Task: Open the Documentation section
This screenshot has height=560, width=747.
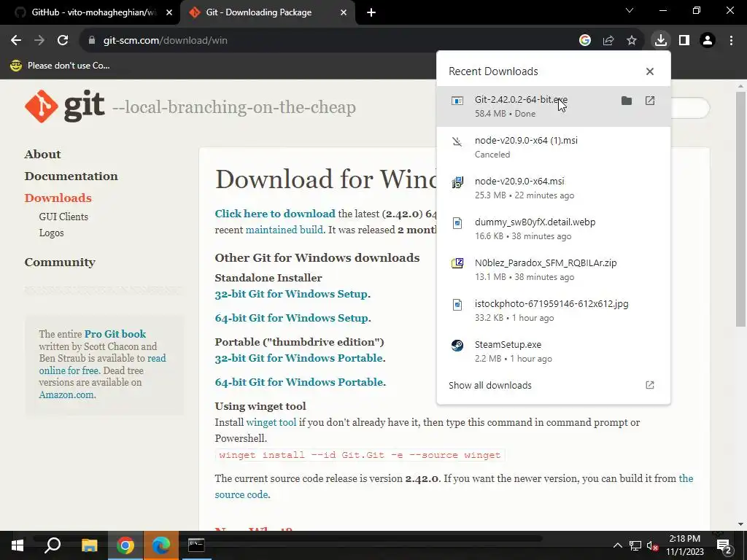Action: 71,176
